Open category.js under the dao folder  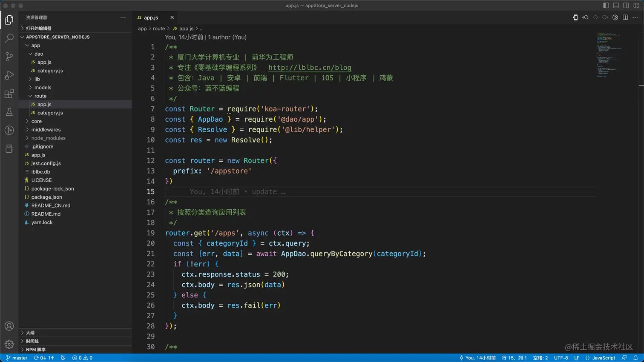coord(75,71)
